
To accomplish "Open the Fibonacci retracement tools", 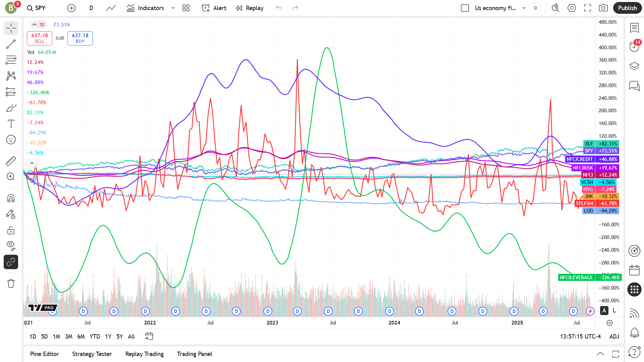I will [x=11, y=60].
